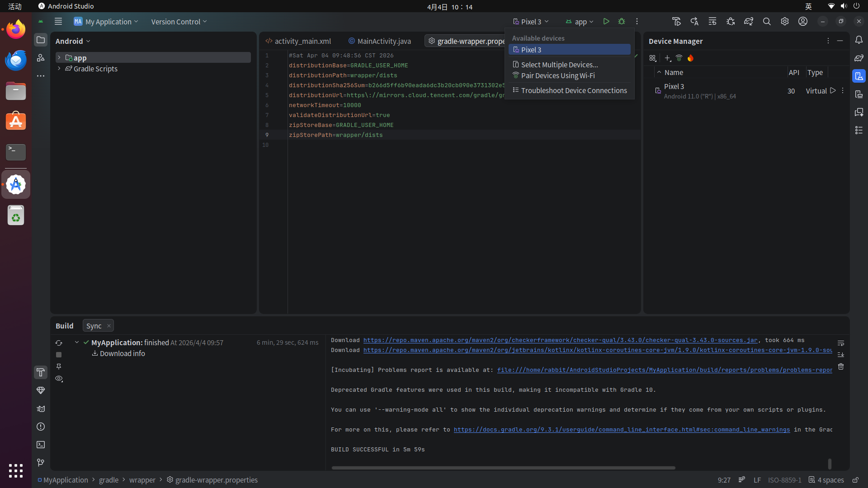
Task: Select Troubleshoot Device Connections entry
Action: click(573, 91)
